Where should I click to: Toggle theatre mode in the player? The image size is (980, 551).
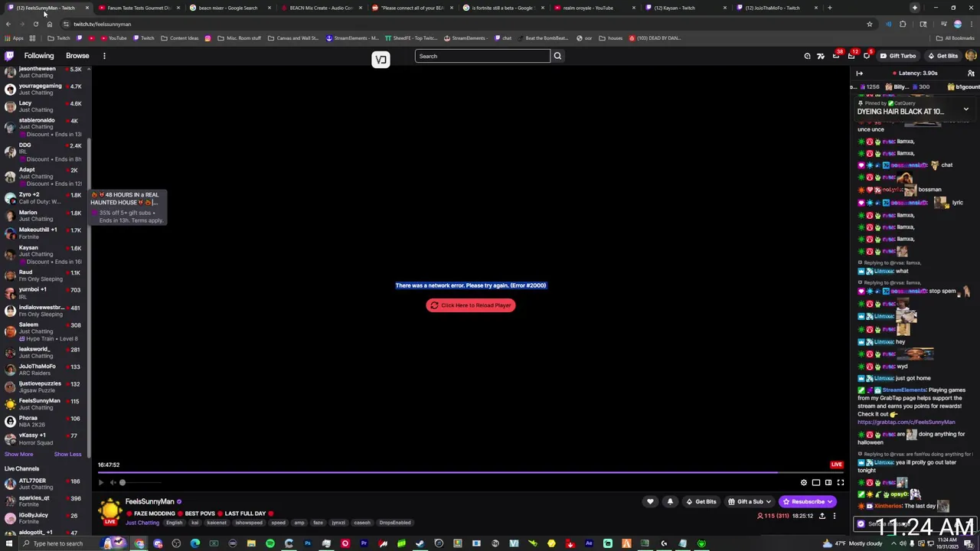pos(828,482)
